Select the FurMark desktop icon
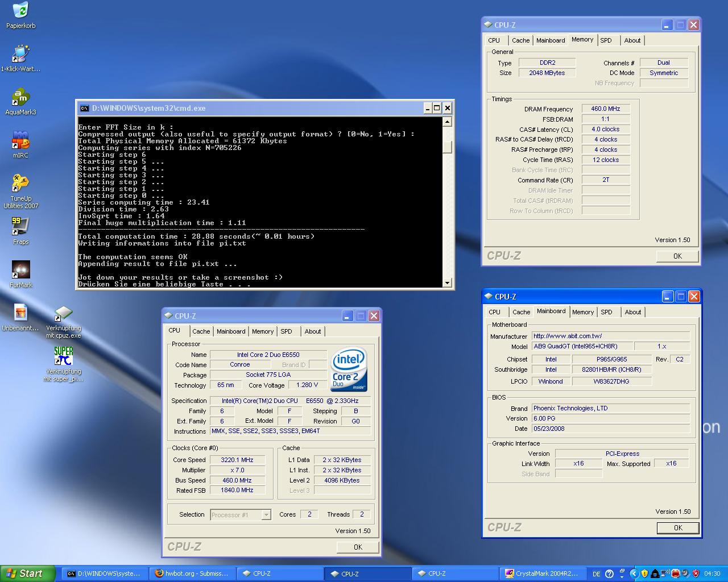Viewport: 728px width, 582px height. pos(20,269)
